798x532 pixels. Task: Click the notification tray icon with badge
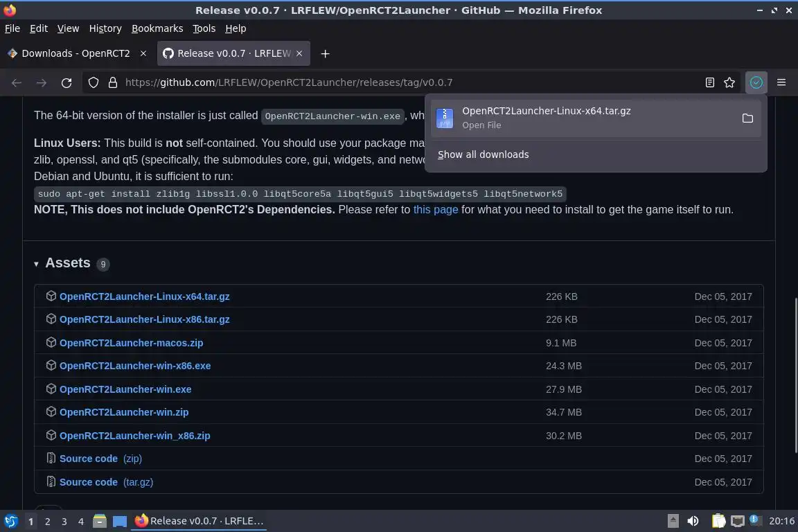click(x=755, y=520)
